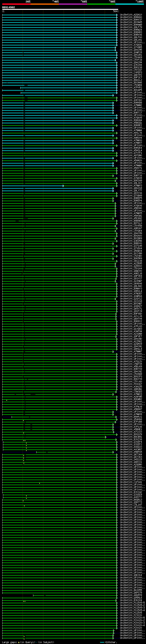146x644 pixels.
Task: Click the white query sequence bar
Action: [60, 9]
